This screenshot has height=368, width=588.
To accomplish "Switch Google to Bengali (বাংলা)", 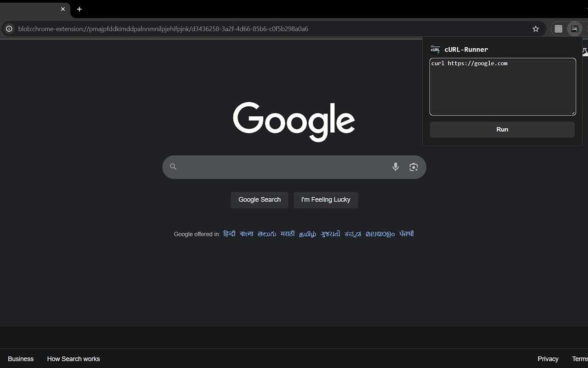I will [247, 234].
